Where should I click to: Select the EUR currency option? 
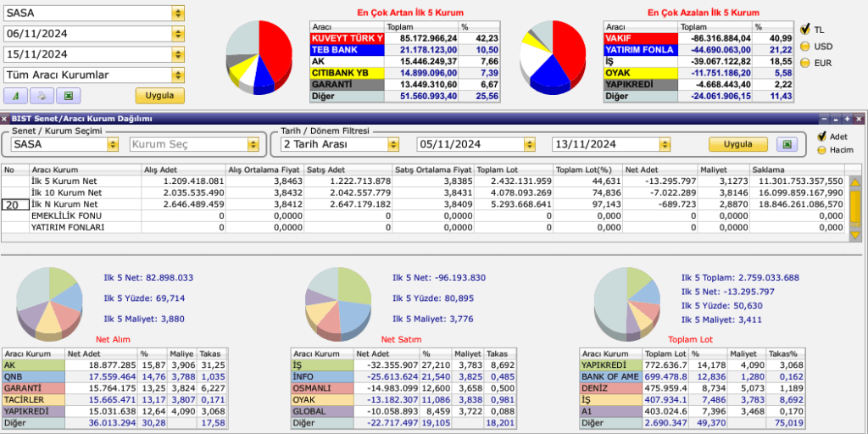click(x=805, y=63)
